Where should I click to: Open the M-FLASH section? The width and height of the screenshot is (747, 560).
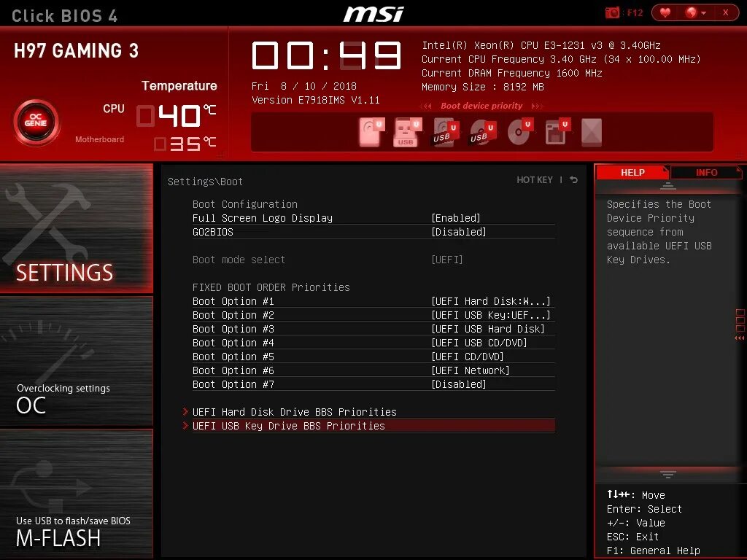tap(76, 494)
